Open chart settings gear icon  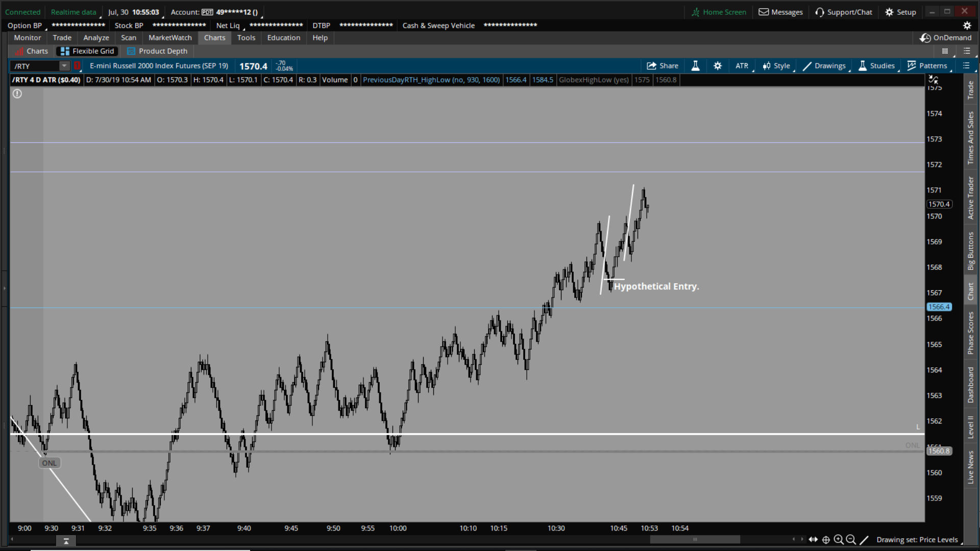(718, 66)
